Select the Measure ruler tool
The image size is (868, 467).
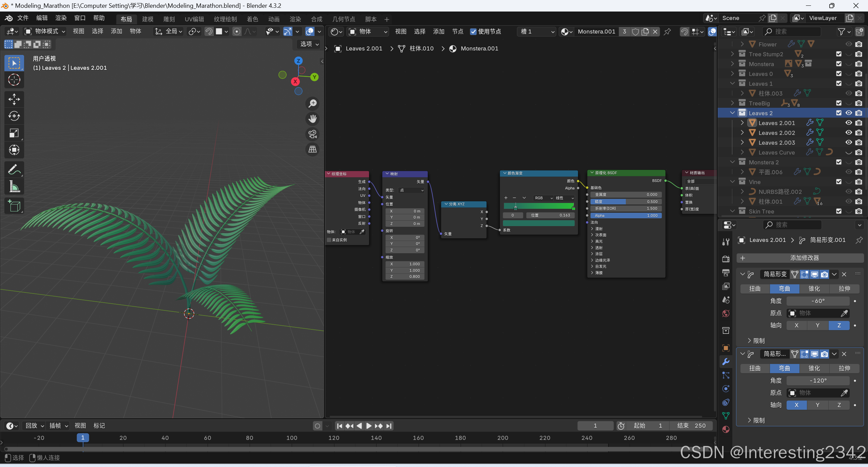(14, 186)
